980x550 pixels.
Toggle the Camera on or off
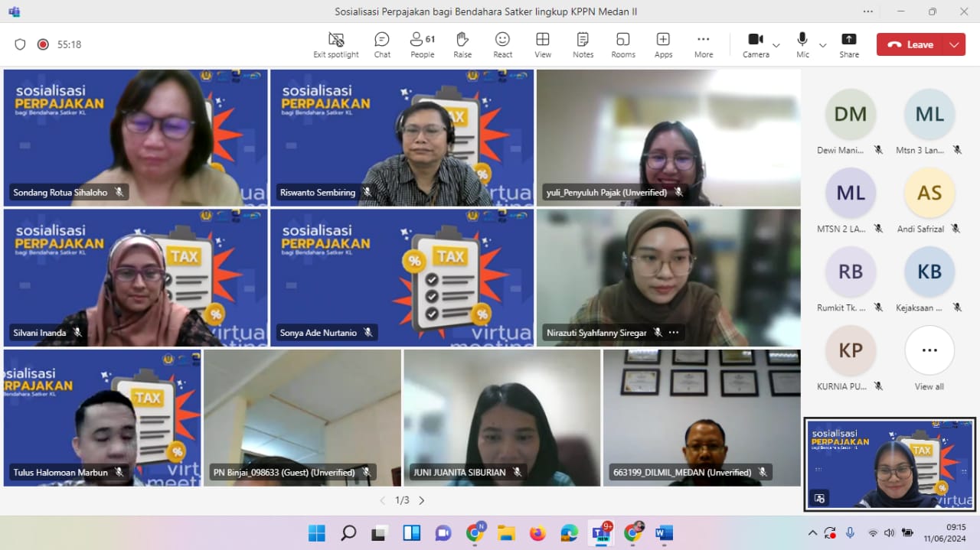(756, 44)
